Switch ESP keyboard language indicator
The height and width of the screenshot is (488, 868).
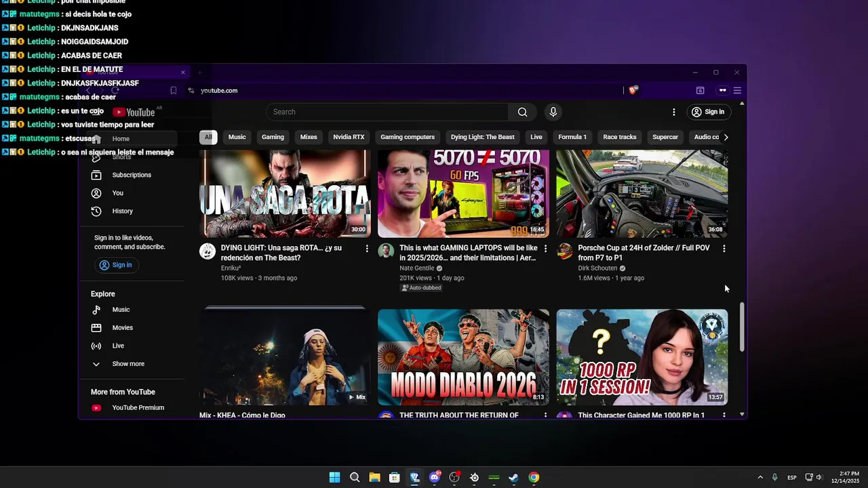click(792, 478)
